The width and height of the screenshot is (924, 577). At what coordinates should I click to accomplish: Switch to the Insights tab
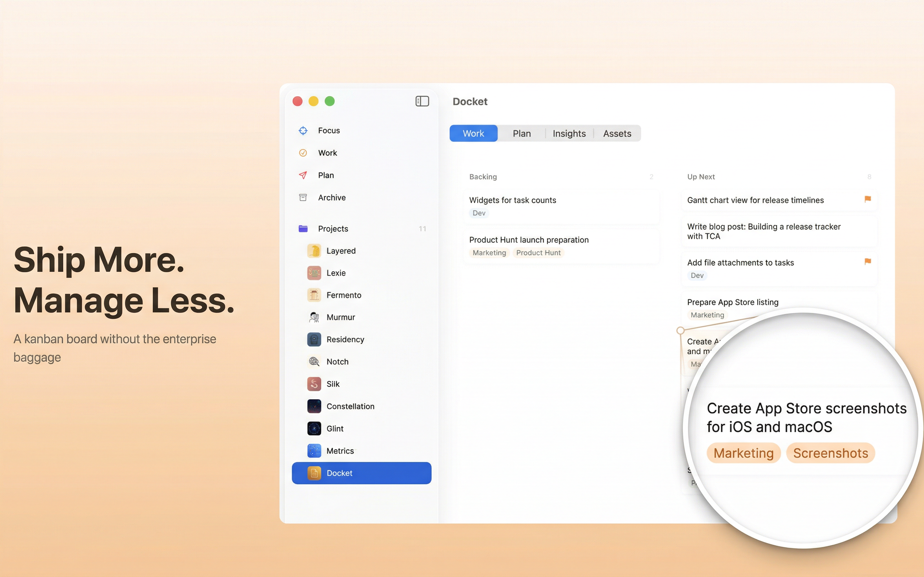pos(569,133)
